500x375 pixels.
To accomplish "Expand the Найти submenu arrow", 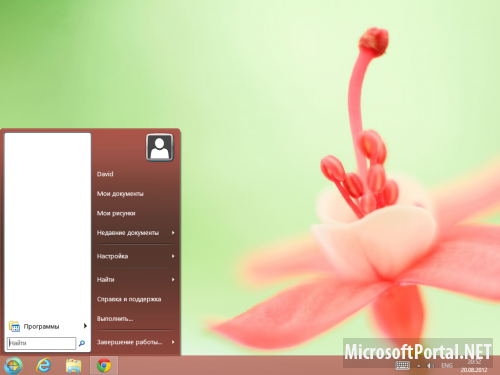I will coord(173,279).
